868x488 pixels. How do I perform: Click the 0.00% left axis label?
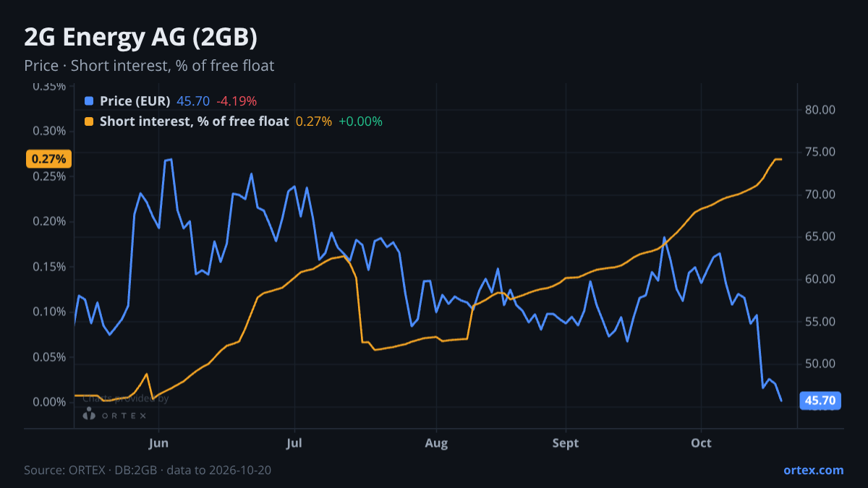pos(50,402)
